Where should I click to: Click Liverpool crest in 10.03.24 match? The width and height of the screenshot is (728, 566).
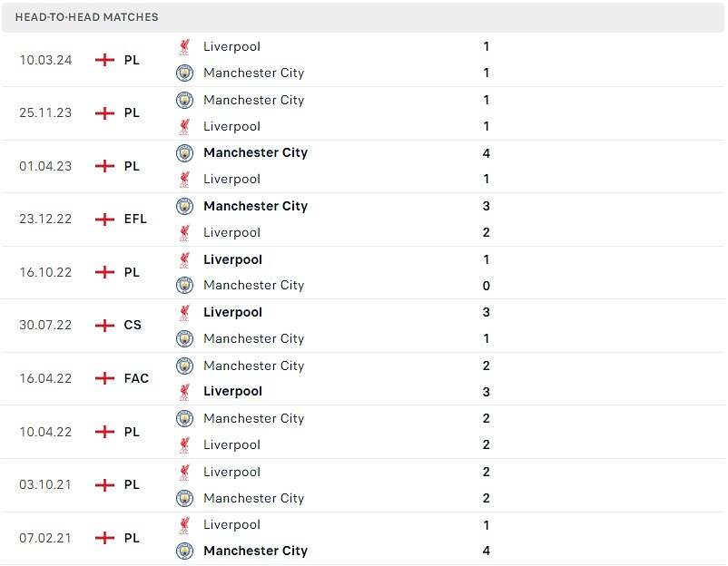coord(185,47)
